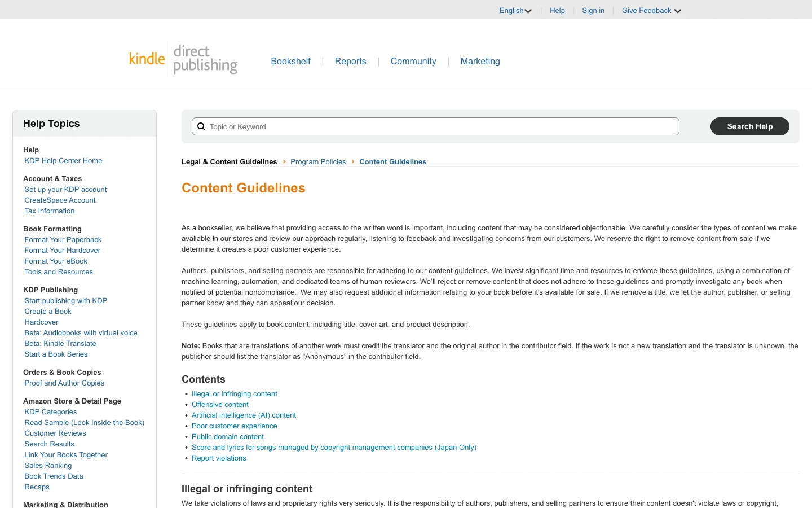The width and height of the screenshot is (812, 508).
Task: Jump to Public domain content section
Action: (228, 437)
